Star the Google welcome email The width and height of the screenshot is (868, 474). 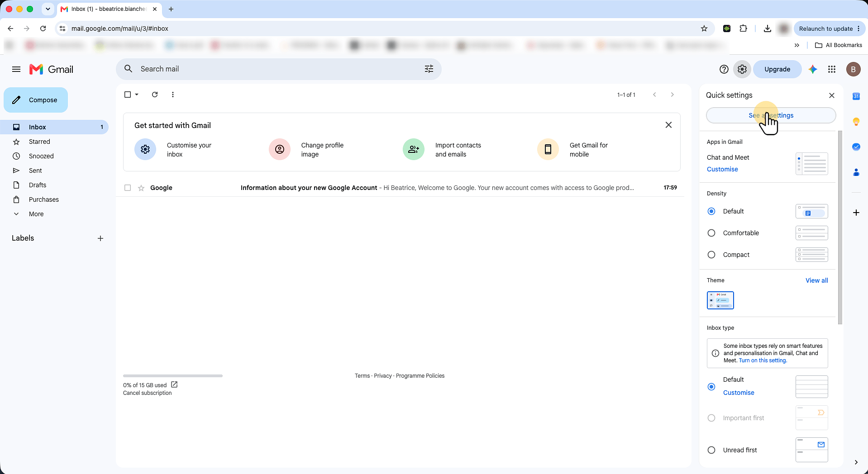141,188
